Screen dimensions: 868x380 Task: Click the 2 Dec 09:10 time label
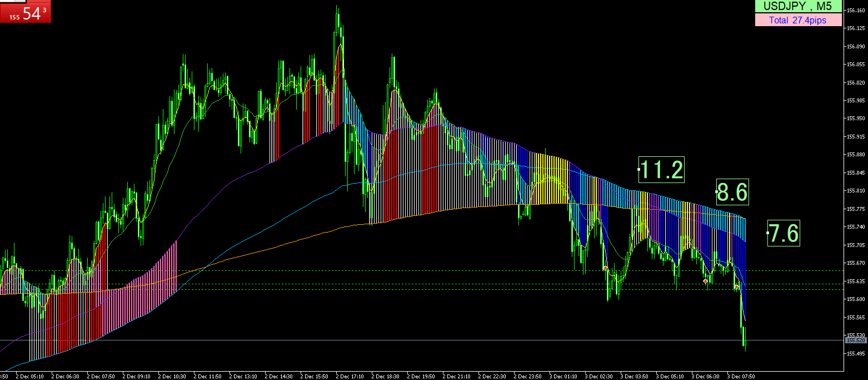136,376
